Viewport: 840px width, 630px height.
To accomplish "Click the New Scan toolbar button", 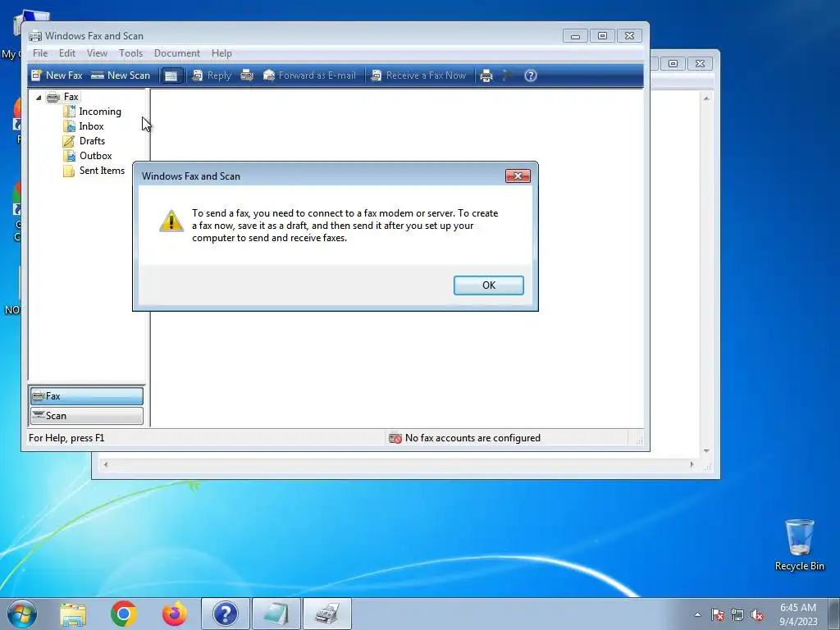I will (121, 75).
